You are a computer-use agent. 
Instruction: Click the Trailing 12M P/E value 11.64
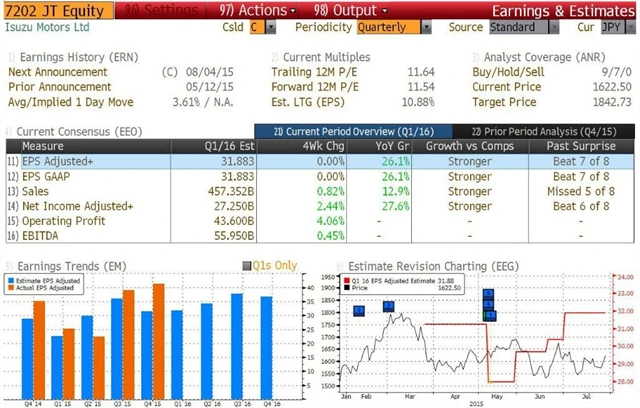(421, 72)
